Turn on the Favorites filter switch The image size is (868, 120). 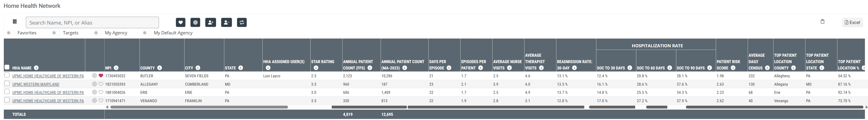(x=11, y=33)
